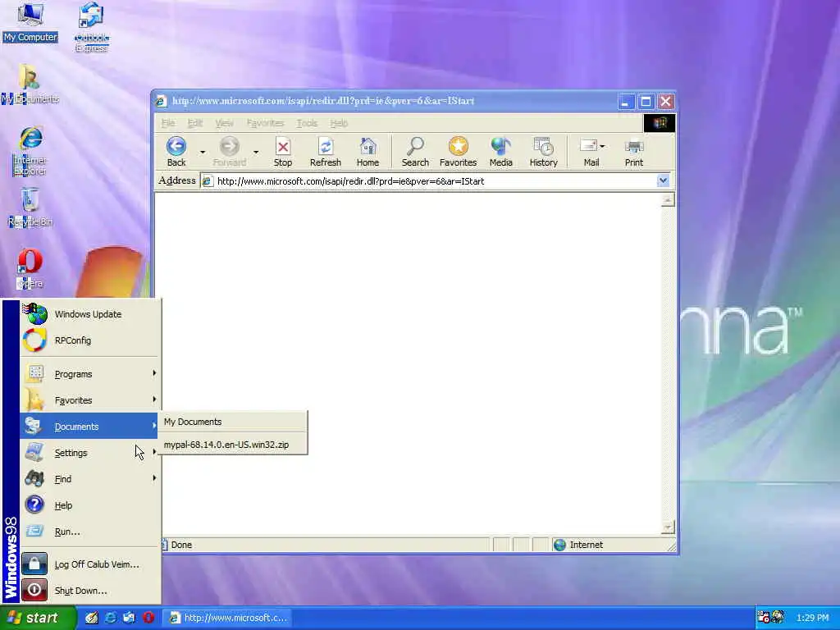This screenshot has width=840, height=630.
Task: Click the Mail toolbar button
Action: 591,152
